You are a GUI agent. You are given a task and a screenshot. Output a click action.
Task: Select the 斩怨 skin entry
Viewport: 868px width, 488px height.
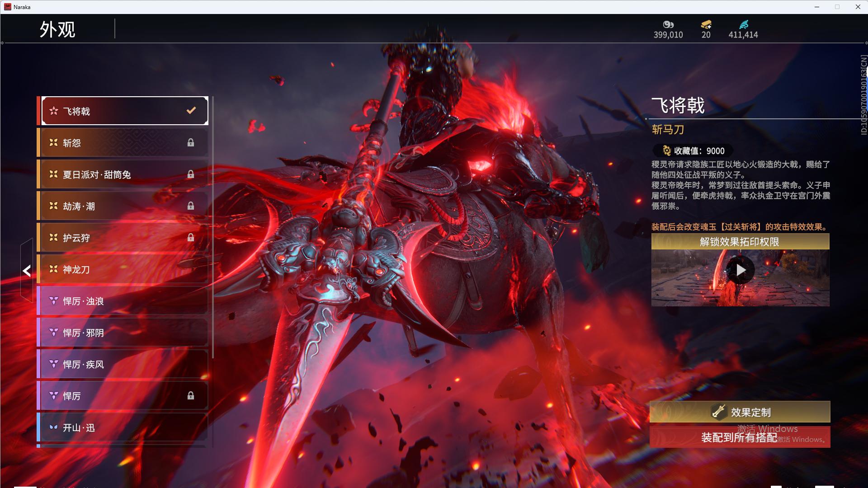pyautogui.click(x=123, y=142)
